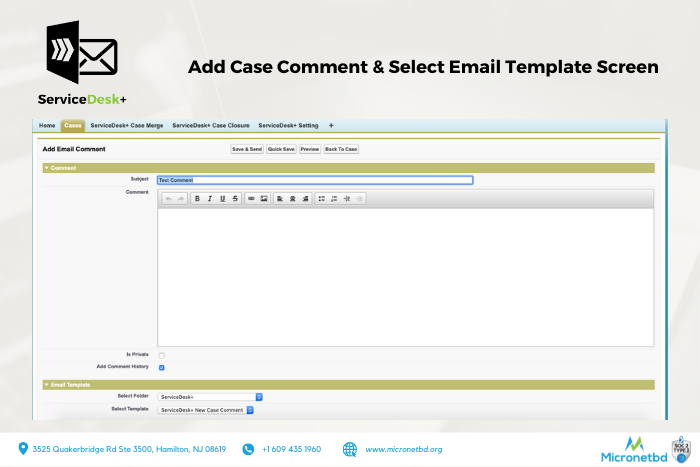Viewport: 700px width, 467px height.
Task: Open the Select Folder dropdown
Action: pyautogui.click(x=210, y=397)
